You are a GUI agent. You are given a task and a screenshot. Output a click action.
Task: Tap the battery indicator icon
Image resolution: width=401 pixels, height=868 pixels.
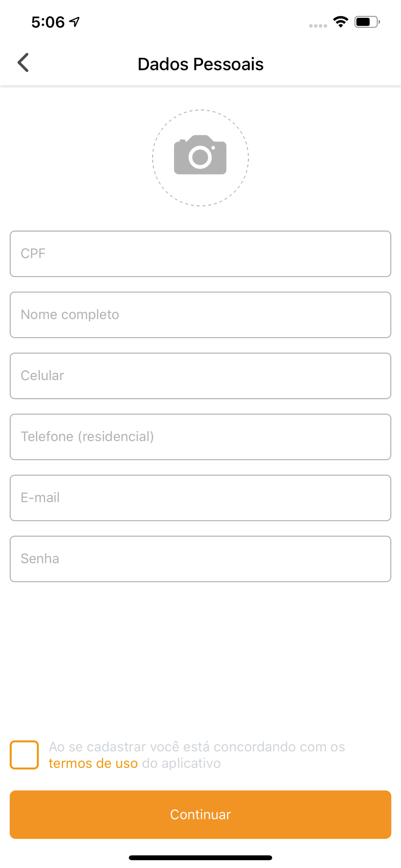pos(367,22)
